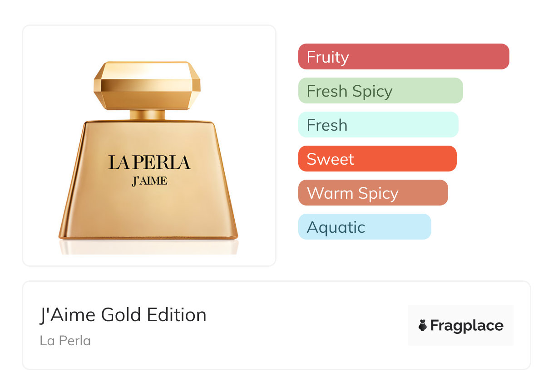
Task: Pick the Warm Spicy accord bar
Action: pyautogui.click(x=373, y=193)
